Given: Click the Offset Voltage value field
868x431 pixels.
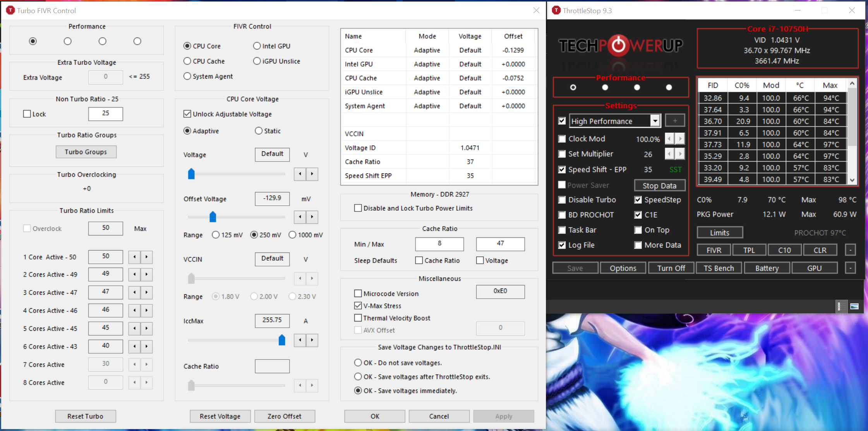Looking at the screenshot, I should tap(272, 198).
